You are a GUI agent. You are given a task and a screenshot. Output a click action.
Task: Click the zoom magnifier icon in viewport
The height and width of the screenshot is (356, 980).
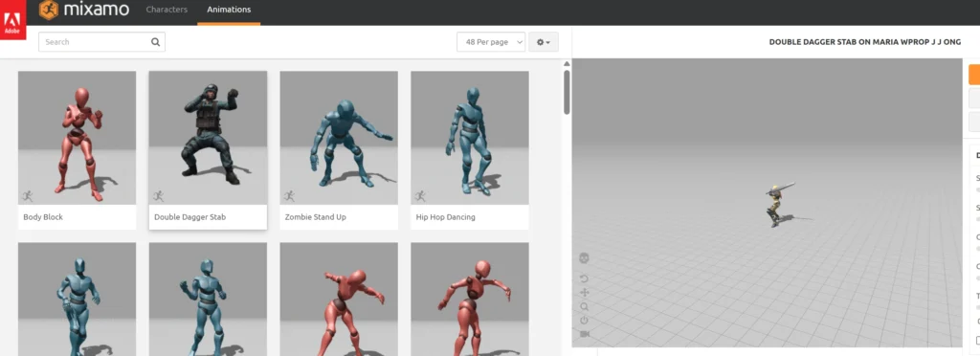coord(585,306)
